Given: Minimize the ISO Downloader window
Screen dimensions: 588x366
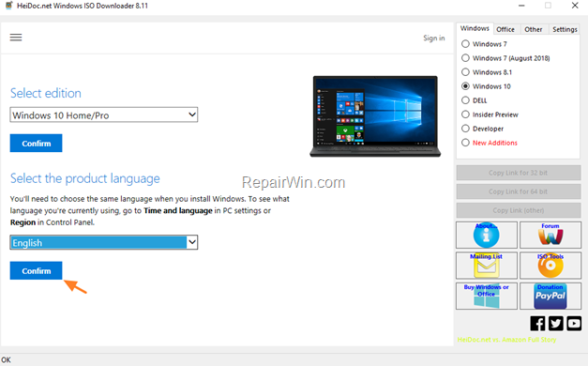Looking at the screenshot, I should (x=521, y=6).
